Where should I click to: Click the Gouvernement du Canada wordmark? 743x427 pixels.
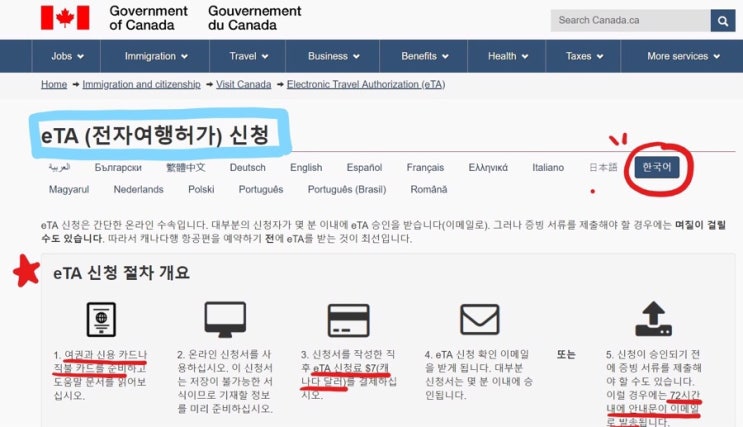click(x=254, y=18)
